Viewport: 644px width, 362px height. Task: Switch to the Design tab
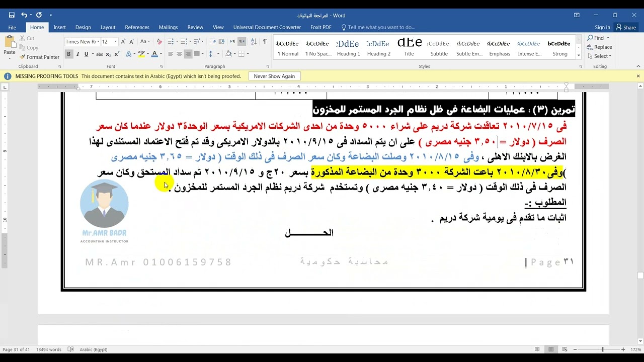(x=83, y=27)
